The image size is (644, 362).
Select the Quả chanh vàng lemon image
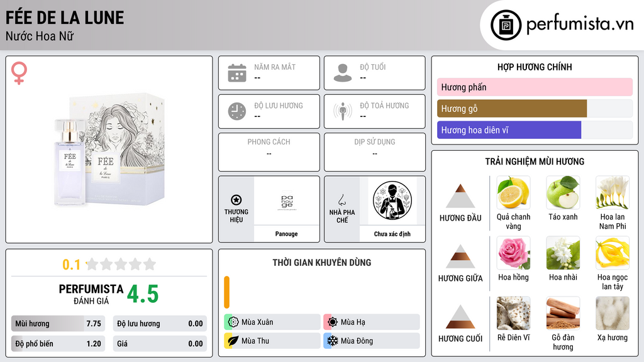pyautogui.click(x=513, y=192)
